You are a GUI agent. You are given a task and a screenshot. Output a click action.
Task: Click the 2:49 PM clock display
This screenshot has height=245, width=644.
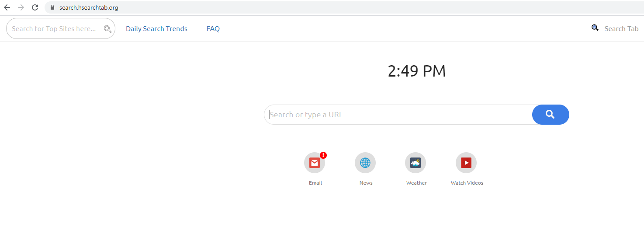tap(417, 71)
